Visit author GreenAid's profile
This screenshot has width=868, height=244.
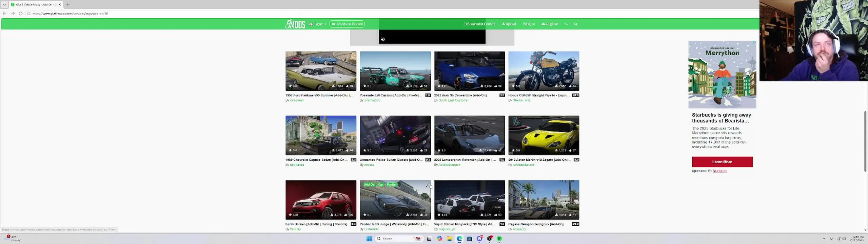[297, 100]
